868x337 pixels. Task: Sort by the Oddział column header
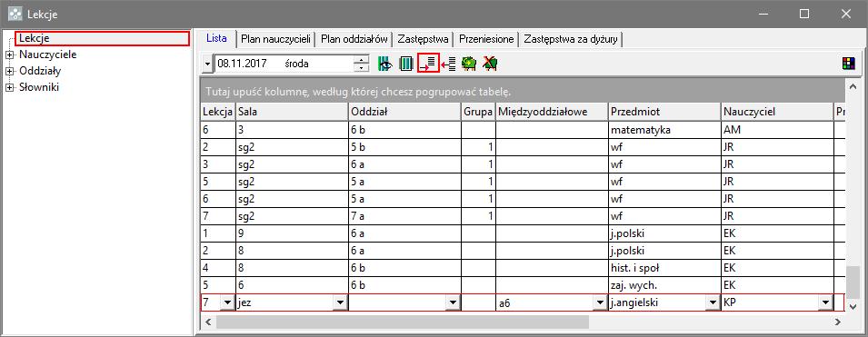pos(405,112)
